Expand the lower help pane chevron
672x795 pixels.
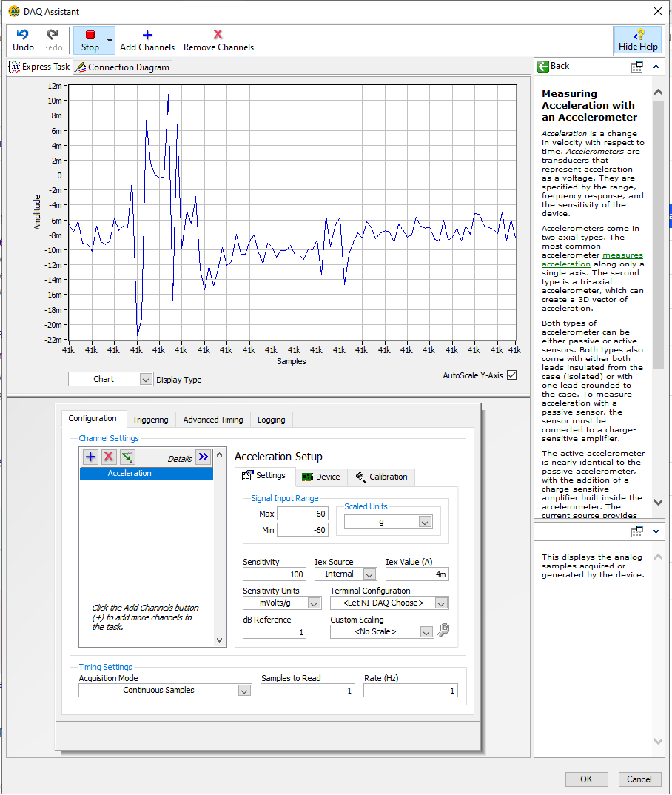pyautogui.click(x=656, y=531)
